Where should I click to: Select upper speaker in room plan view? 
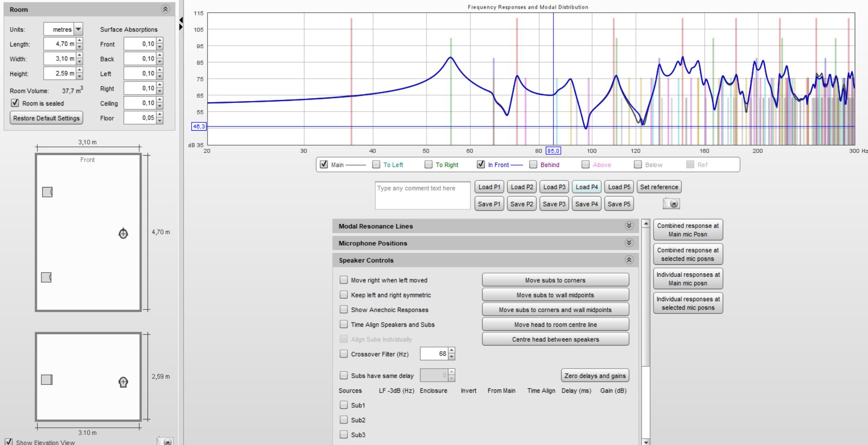pos(47,192)
